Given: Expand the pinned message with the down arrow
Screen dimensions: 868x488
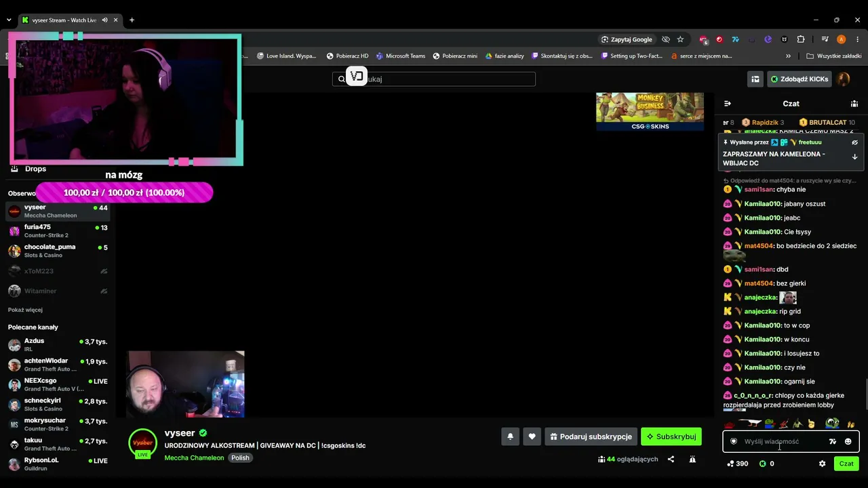Looking at the screenshot, I should coord(854,157).
